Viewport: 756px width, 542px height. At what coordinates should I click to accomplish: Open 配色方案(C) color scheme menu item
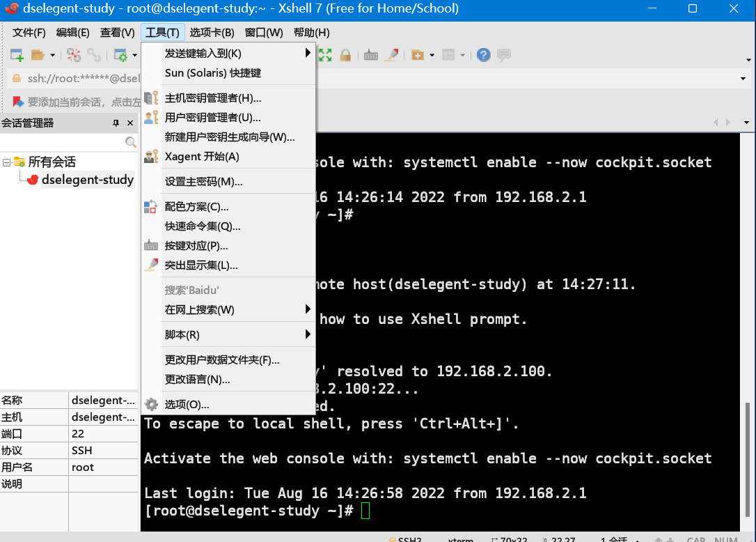coord(229,207)
